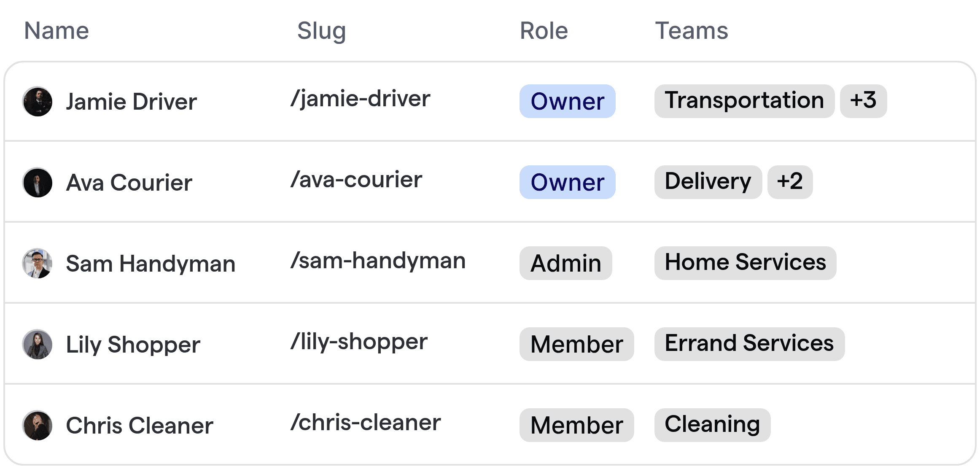This screenshot has width=980, height=469.
Task: Open the Home Services team tag
Action: pos(745,263)
